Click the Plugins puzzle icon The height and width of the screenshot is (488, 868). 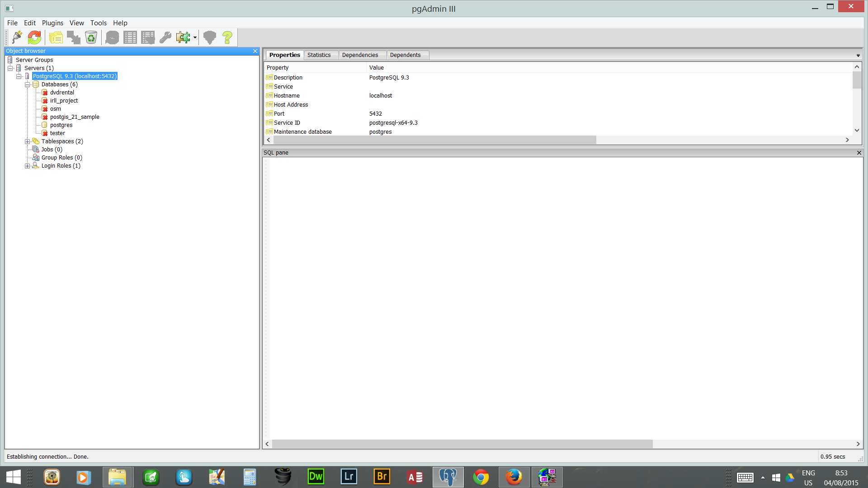click(183, 38)
